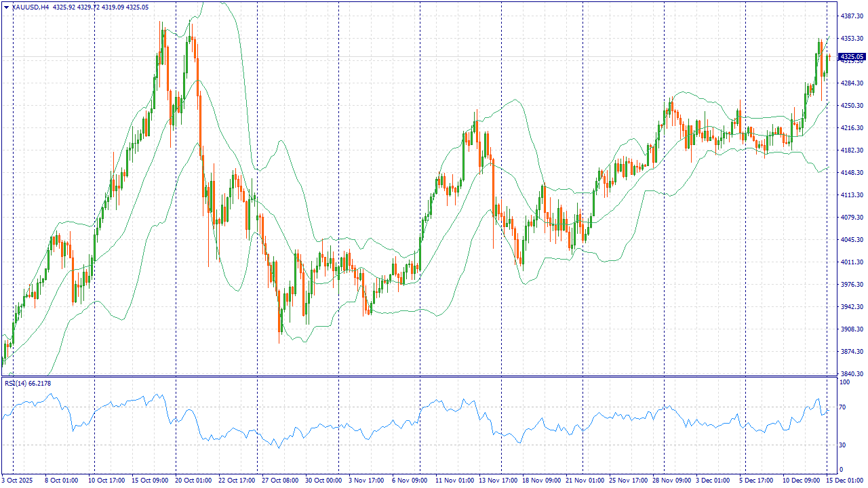Select the 30 Oct 00:00 time marker
Screen dimensions: 868x488
pos(325,481)
